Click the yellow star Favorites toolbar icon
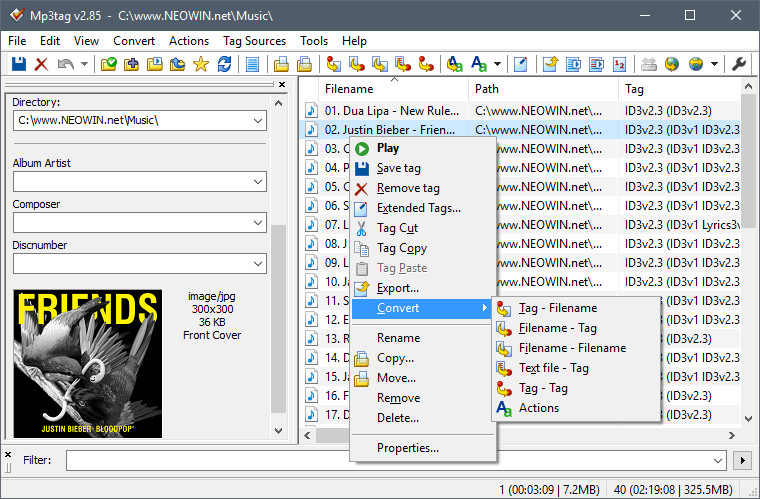 coord(201,64)
